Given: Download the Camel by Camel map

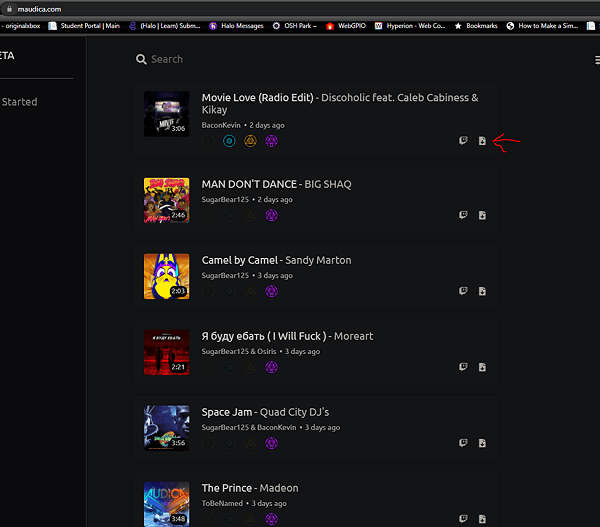Looking at the screenshot, I should [482, 291].
